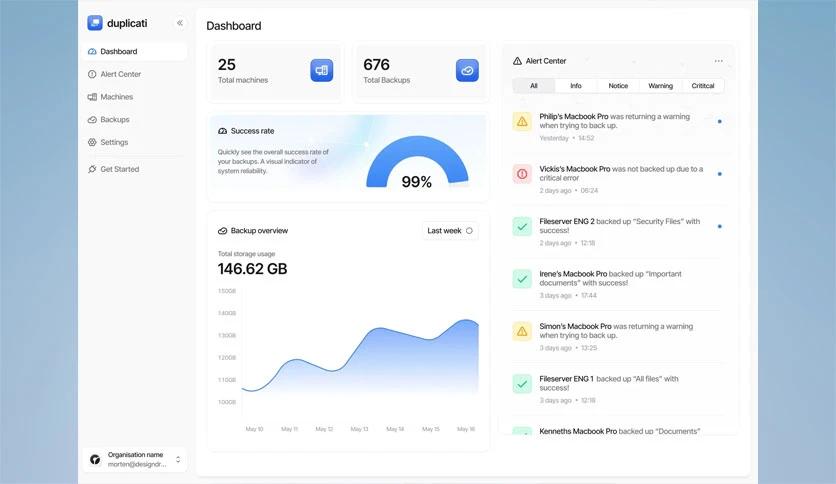Click the duplicati logo icon
Image resolution: width=836 pixels, height=484 pixels.
click(95, 23)
